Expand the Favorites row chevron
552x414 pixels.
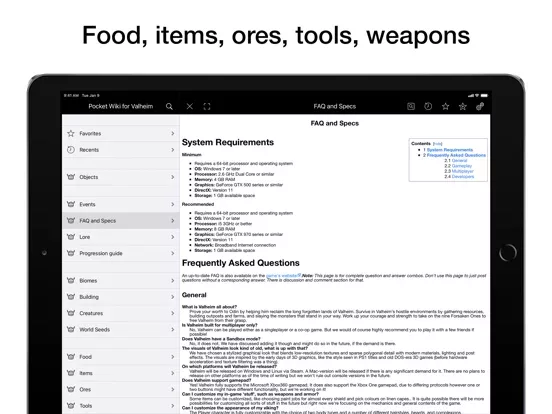click(x=172, y=133)
